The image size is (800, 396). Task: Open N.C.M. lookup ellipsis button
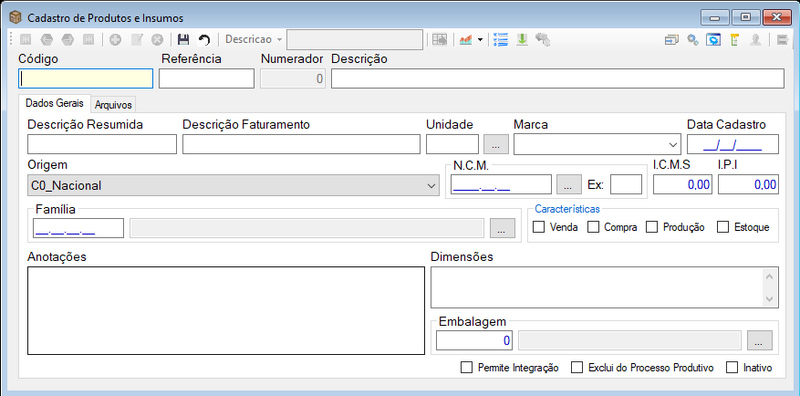tap(569, 184)
